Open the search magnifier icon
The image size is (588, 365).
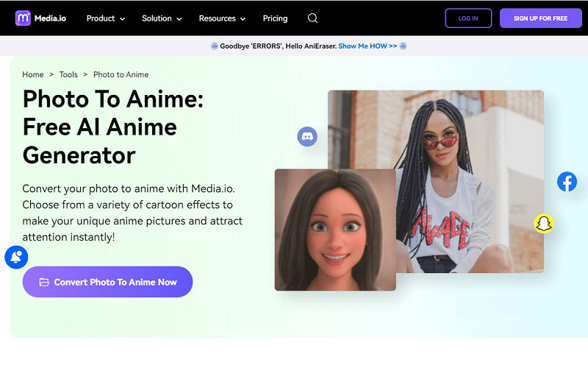pos(312,18)
